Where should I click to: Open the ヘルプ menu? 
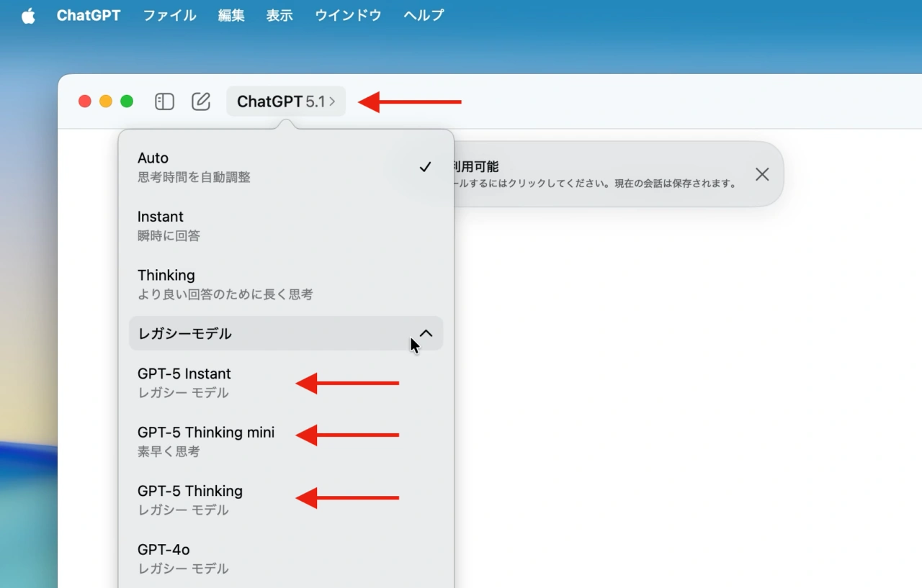423,15
